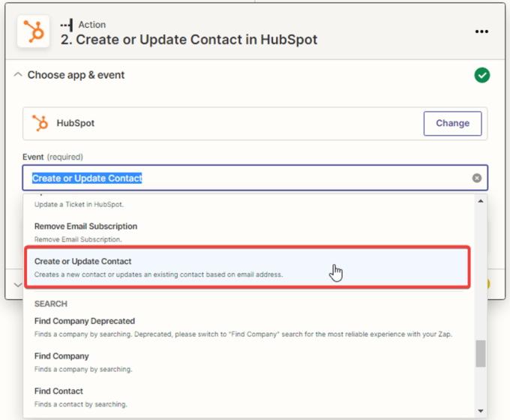Click the small HubSpot icon in app row
Screen dimensions: 510x420
(40, 123)
